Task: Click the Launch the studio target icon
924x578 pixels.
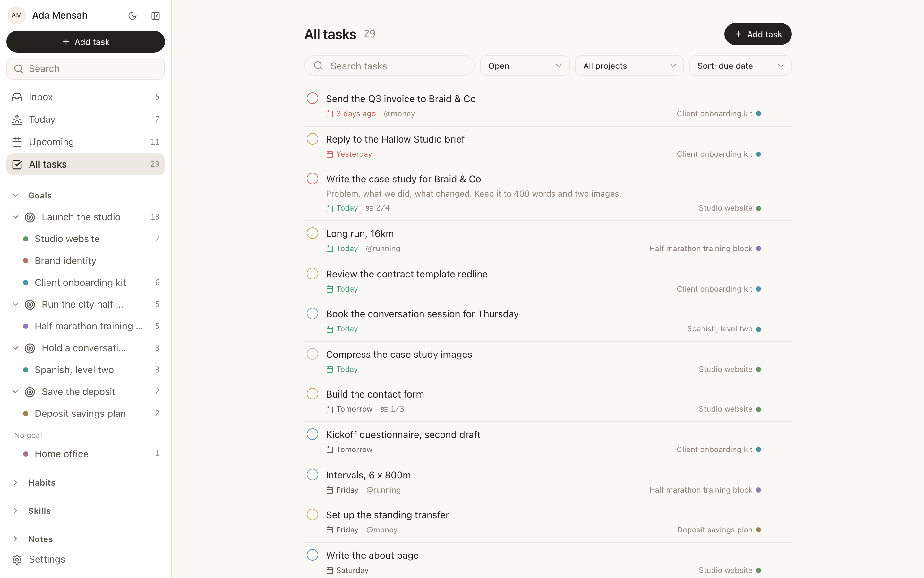Action: coord(30,217)
